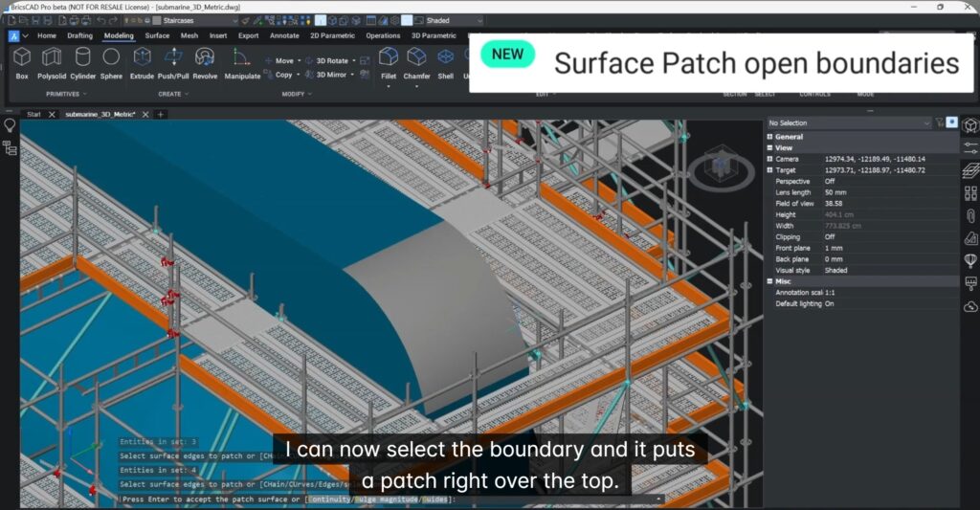
Task: Open the paperclip attachments panel icon
Action: tap(970, 215)
